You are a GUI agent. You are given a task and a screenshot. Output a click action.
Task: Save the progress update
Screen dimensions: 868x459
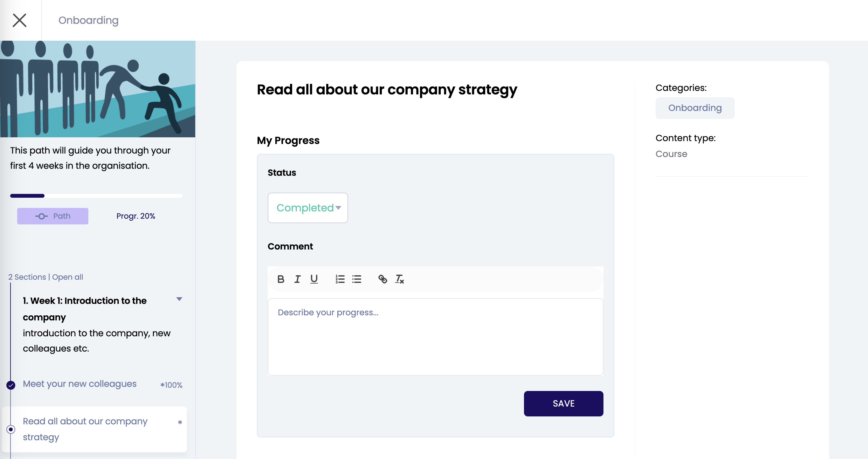pos(563,403)
